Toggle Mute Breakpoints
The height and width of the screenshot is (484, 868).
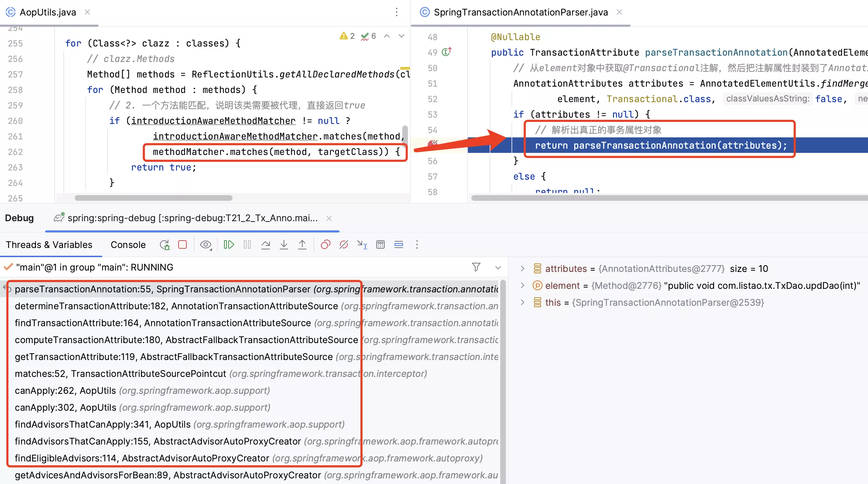click(x=344, y=244)
